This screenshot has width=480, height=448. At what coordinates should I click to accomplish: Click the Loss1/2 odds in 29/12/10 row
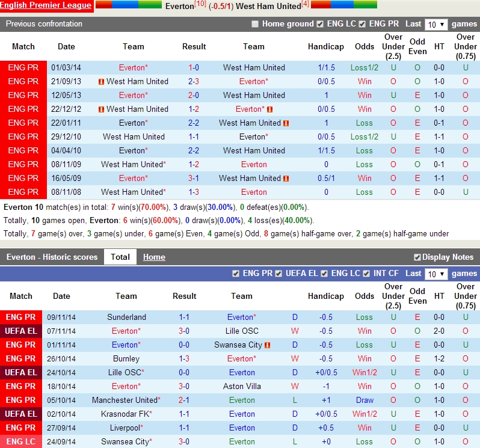(365, 137)
